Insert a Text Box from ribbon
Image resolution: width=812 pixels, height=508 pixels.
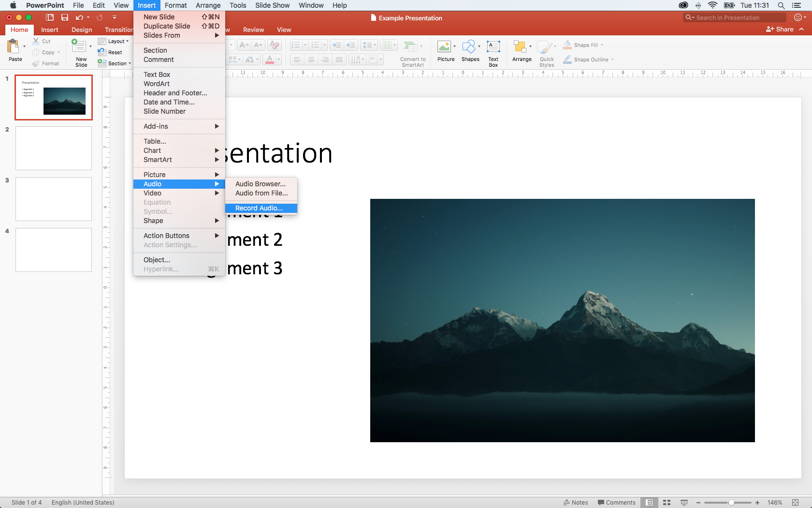point(493,47)
